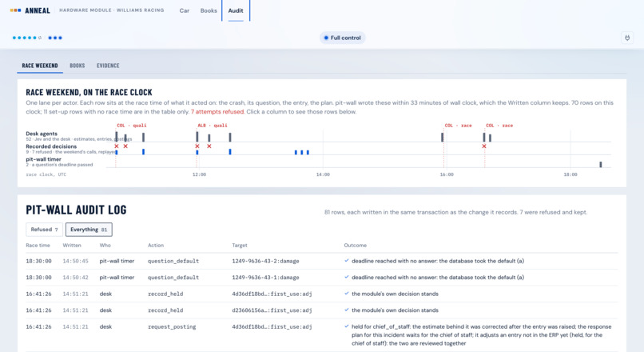Click the small refresh icon after the cyan dots

(40, 38)
